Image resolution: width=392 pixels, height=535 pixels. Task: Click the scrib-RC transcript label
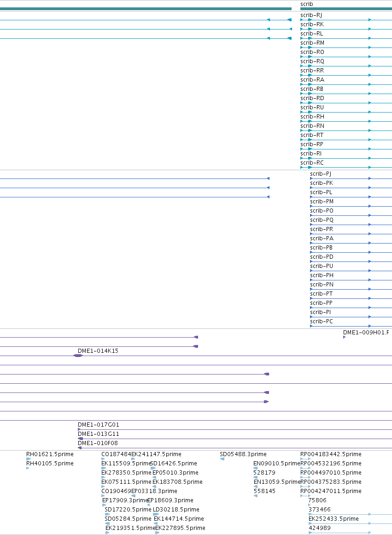tap(312, 162)
